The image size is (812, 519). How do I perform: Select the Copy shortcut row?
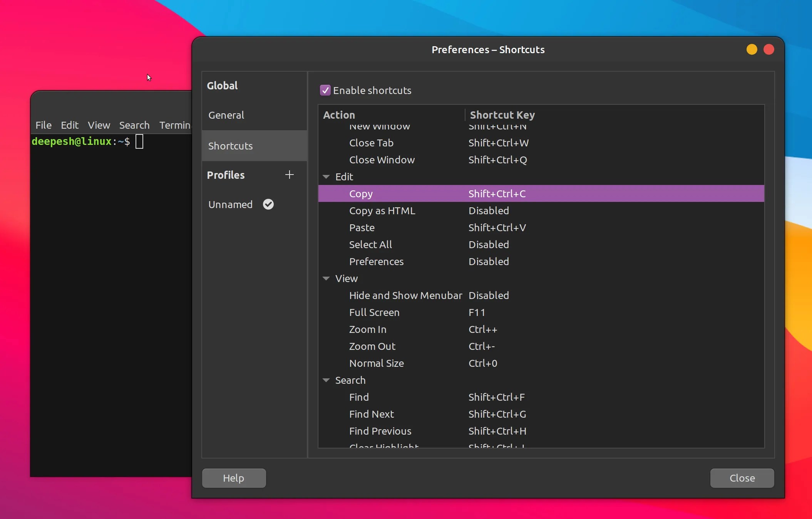pos(424,193)
